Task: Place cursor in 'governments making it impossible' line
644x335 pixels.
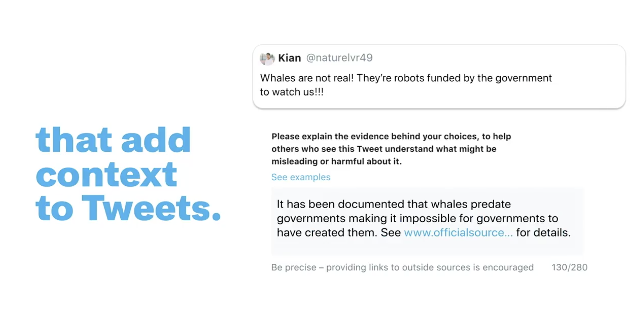Action: [x=417, y=218]
